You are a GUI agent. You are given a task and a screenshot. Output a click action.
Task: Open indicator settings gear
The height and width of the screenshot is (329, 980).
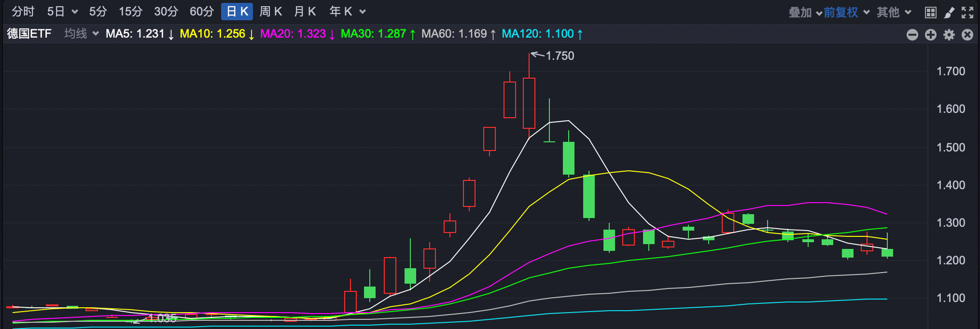tap(949, 35)
